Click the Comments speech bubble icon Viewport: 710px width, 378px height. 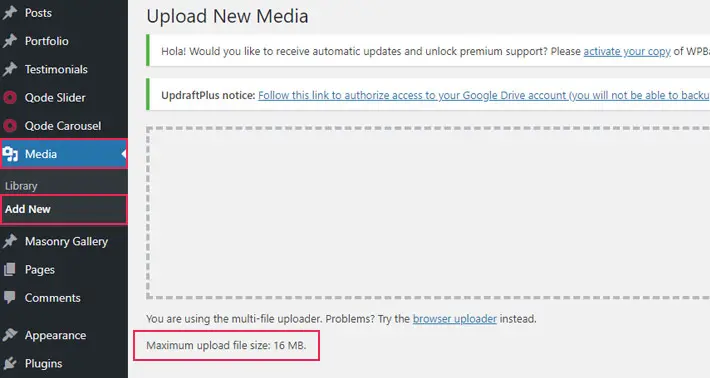click(10, 297)
